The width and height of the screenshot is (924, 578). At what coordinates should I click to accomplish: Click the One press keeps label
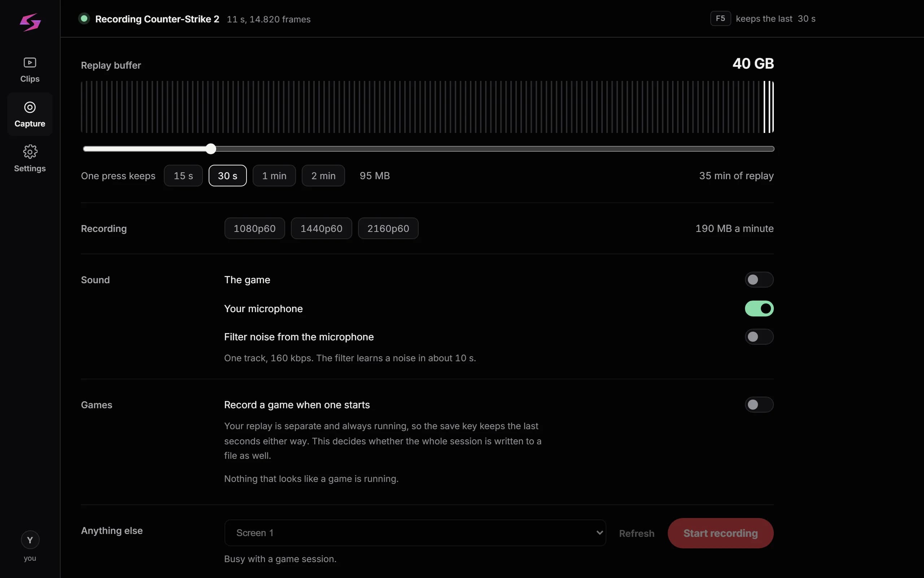click(118, 176)
